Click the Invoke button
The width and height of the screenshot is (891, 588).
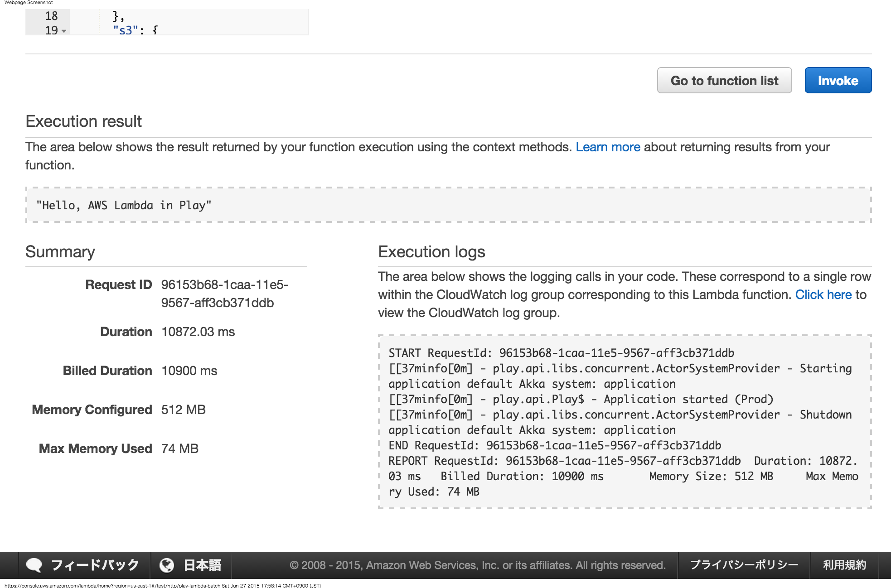[838, 81]
